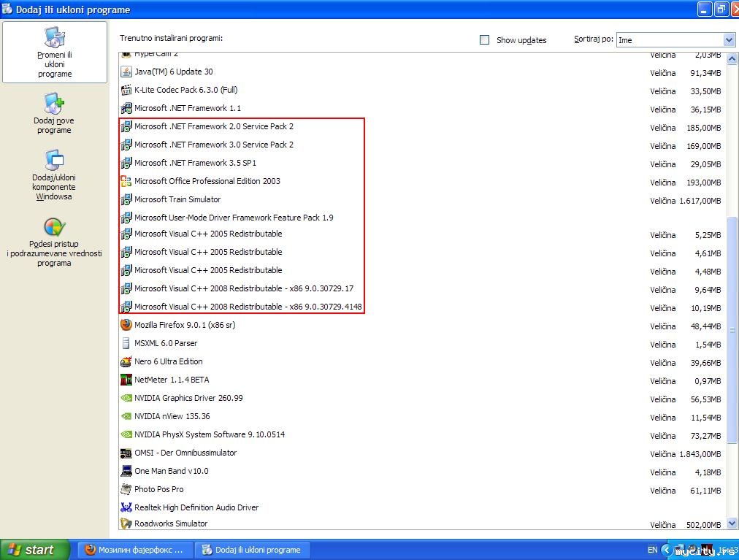Screen dimensions: 739x560
Task: Click the Microsoft Train Simulator icon
Action: click(126, 200)
